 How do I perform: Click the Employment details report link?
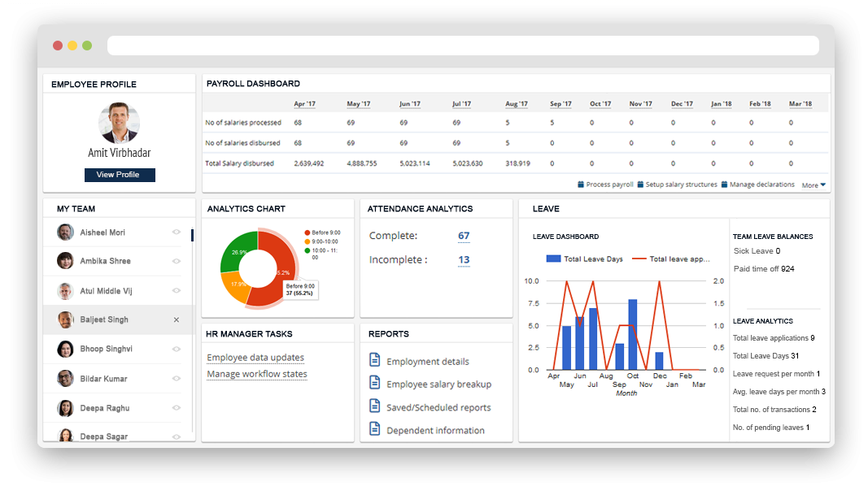tap(428, 362)
